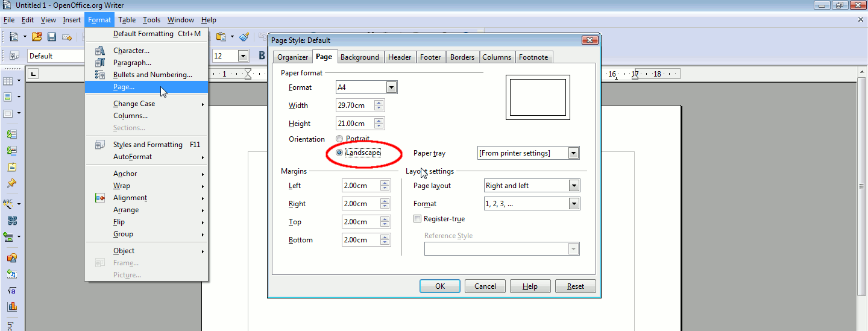Open the Change Case submenu
This screenshot has height=331, width=868.
click(x=147, y=104)
